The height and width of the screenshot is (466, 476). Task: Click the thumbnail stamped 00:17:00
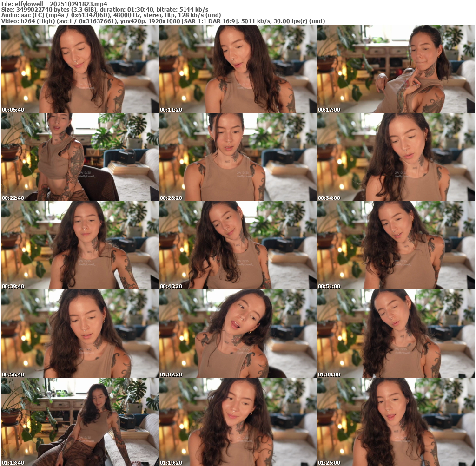pos(396,69)
